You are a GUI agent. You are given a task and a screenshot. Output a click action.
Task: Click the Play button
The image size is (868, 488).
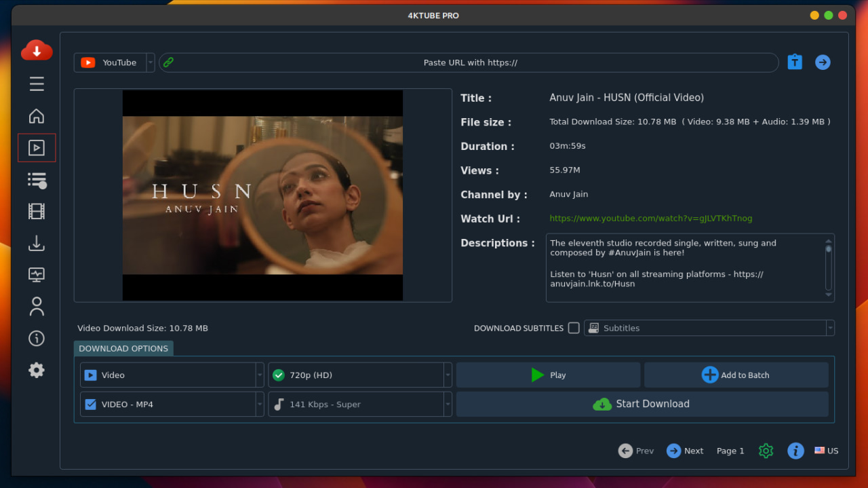tap(548, 375)
